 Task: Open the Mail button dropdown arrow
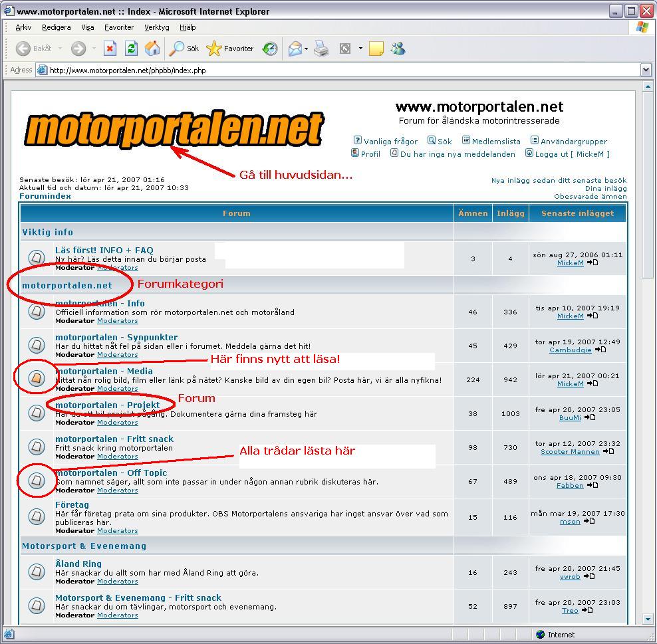pos(307,49)
